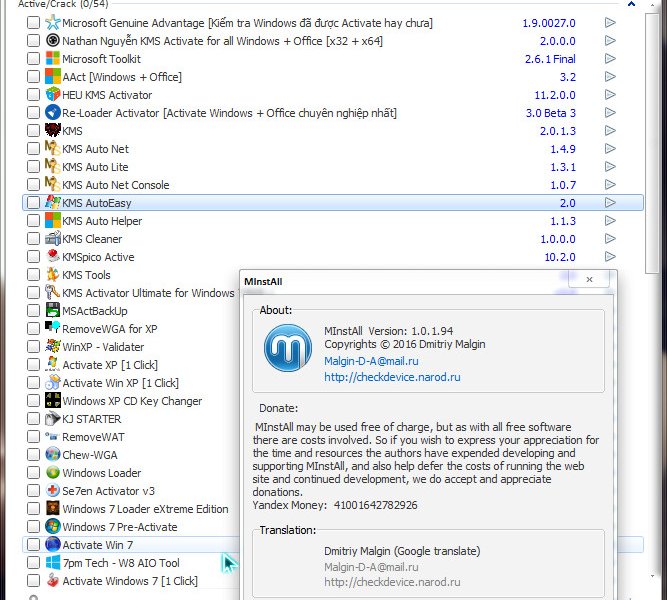Image resolution: width=667 pixels, height=600 pixels.
Task: Click the KMS version 2.0.1.3 value
Action: coord(558,131)
